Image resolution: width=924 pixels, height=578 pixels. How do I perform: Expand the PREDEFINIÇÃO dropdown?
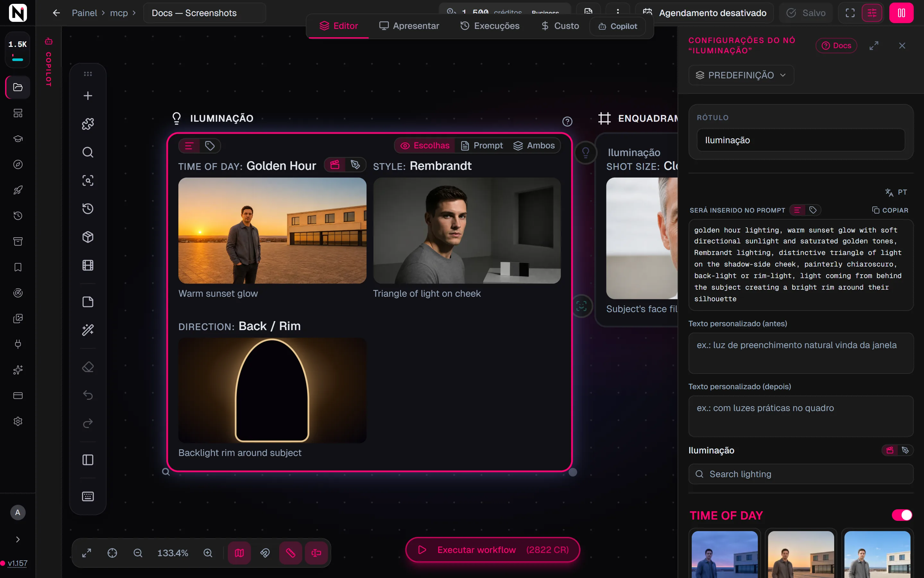(741, 75)
